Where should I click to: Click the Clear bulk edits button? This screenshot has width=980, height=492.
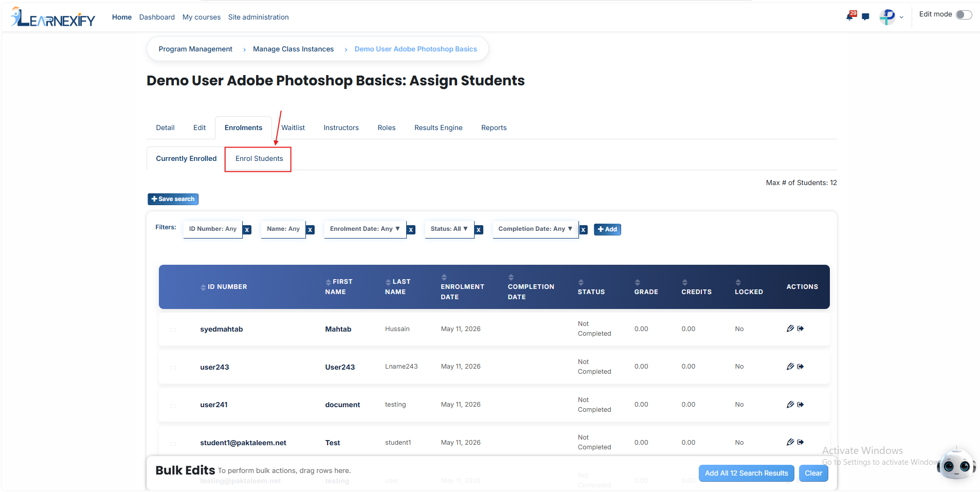click(x=813, y=473)
